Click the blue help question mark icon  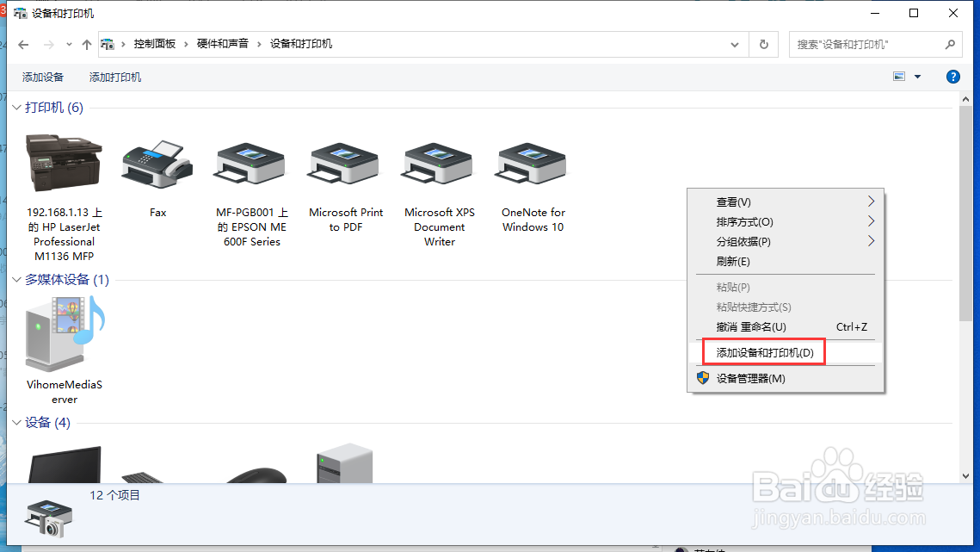(x=952, y=77)
